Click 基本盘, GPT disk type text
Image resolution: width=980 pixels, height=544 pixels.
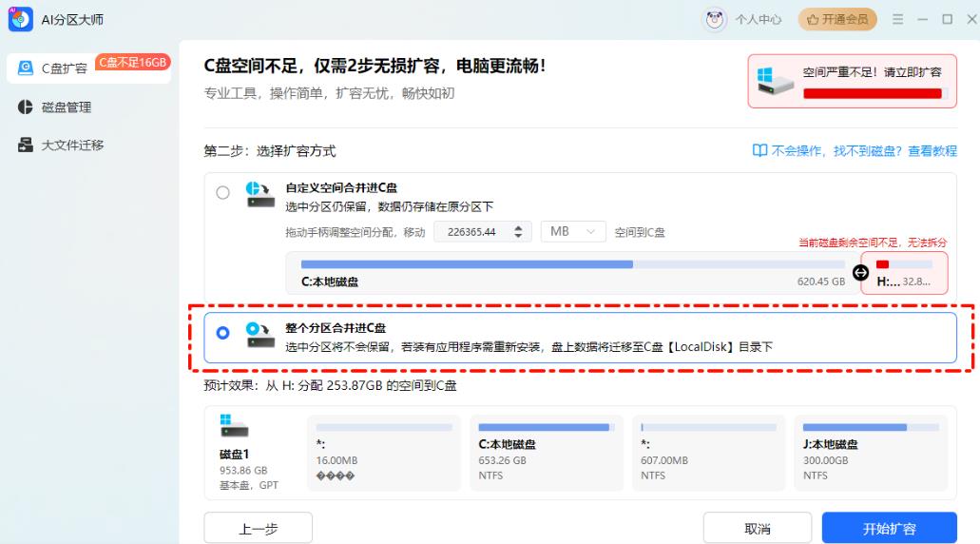click(x=249, y=485)
